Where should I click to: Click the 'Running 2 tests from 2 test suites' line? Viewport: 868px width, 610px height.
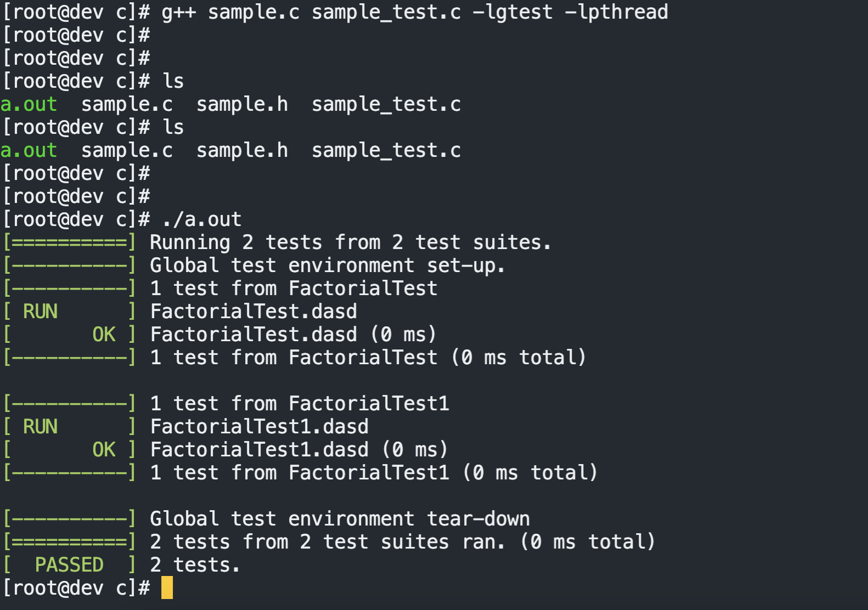[x=350, y=242]
